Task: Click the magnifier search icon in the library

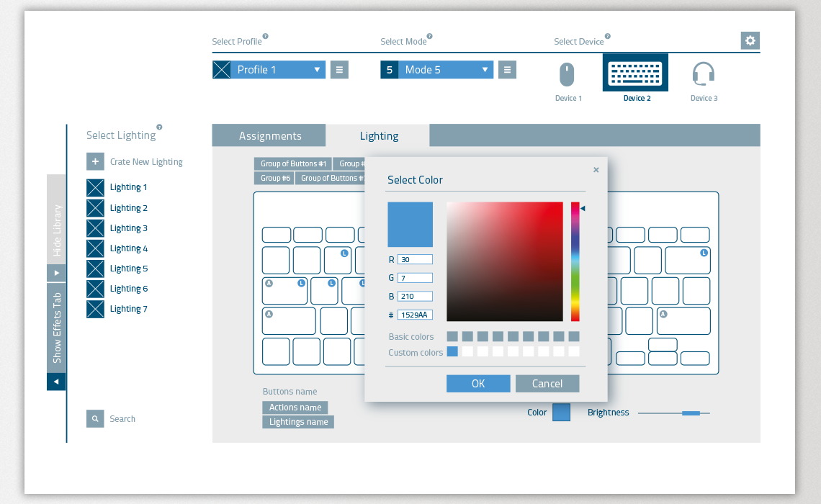Action: pyautogui.click(x=95, y=418)
